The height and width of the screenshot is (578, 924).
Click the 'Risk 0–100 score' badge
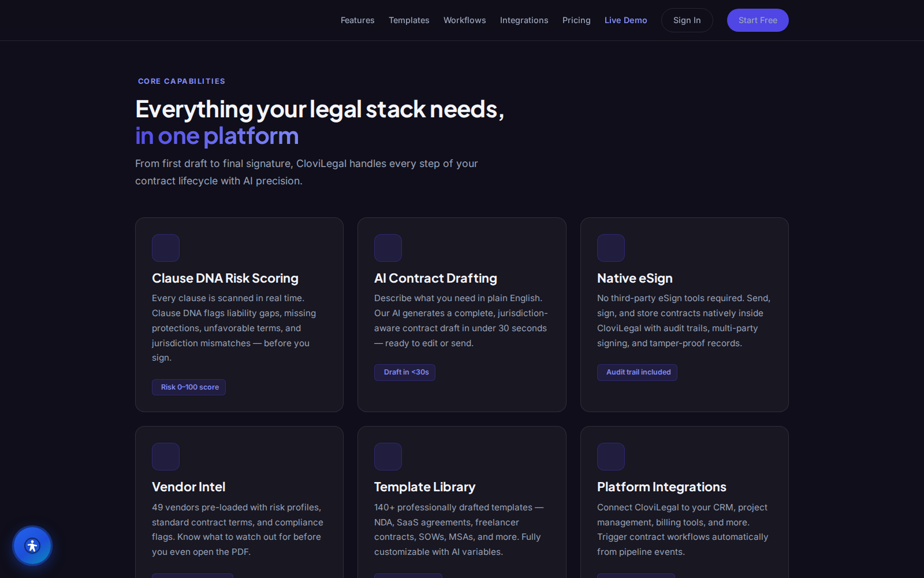pos(189,387)
